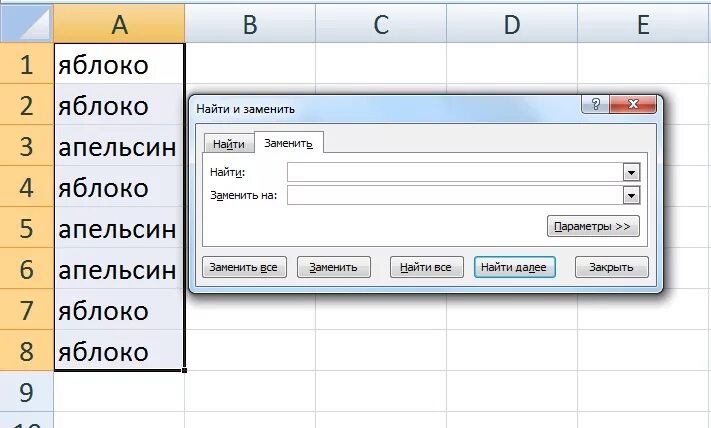Select column C header

pyautogui.click(x=381, y=24)
